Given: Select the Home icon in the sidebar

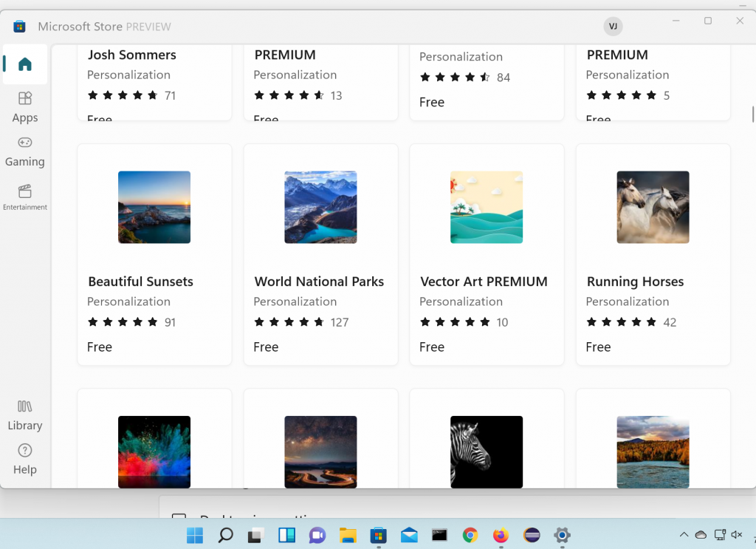Looking at the screenshot, I should (x=24, y=64).
